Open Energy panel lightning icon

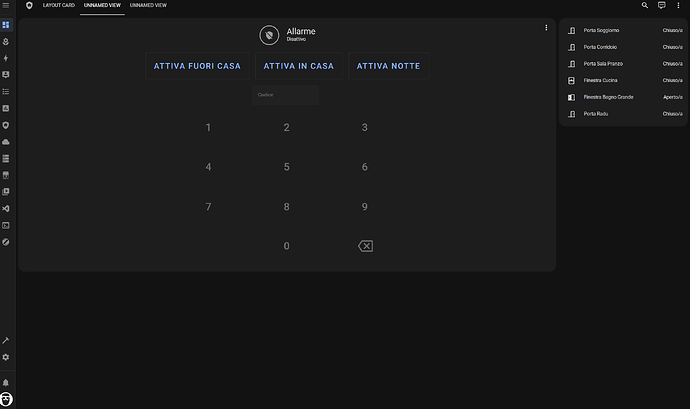point(6,58)
